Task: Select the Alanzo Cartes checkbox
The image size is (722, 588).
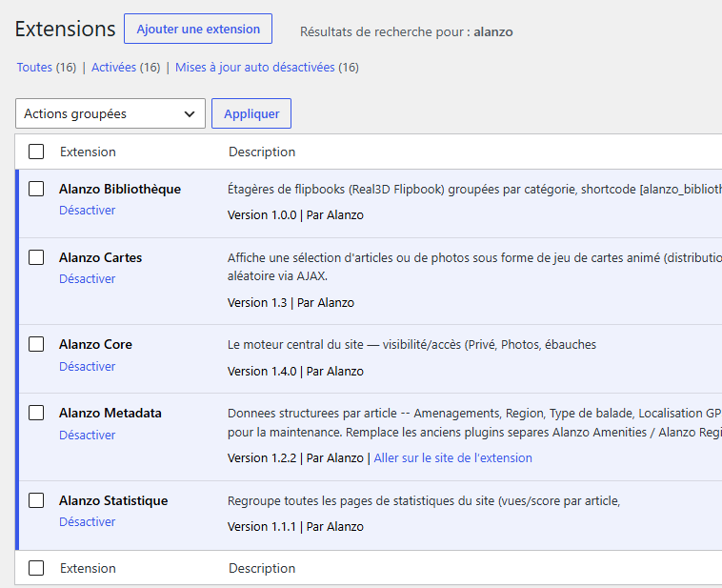Action: point(36,257)
